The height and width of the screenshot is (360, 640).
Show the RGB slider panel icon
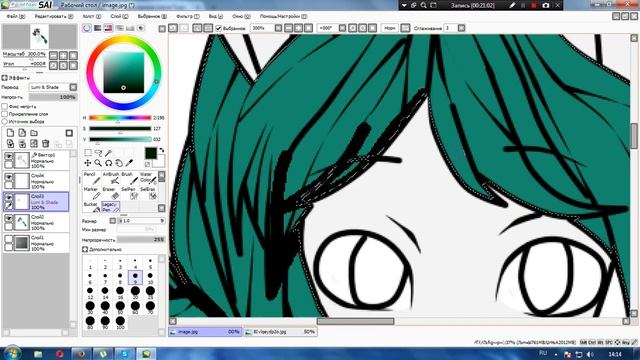click(x=98, y=28)
